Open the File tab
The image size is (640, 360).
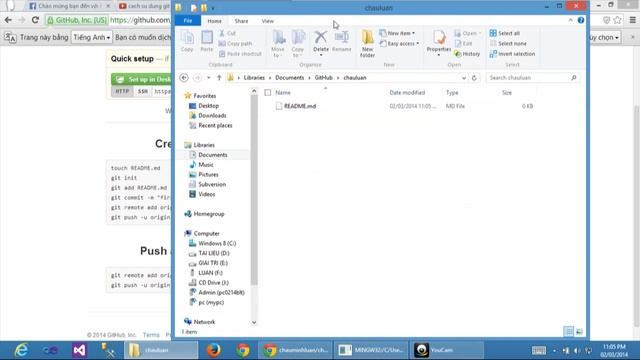point(188,20)
